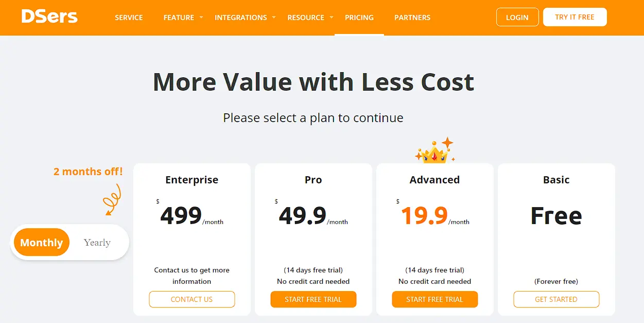Start free trial for Pro plan
The width and height of the screenshot is (644, 323).
click(314, 299)
